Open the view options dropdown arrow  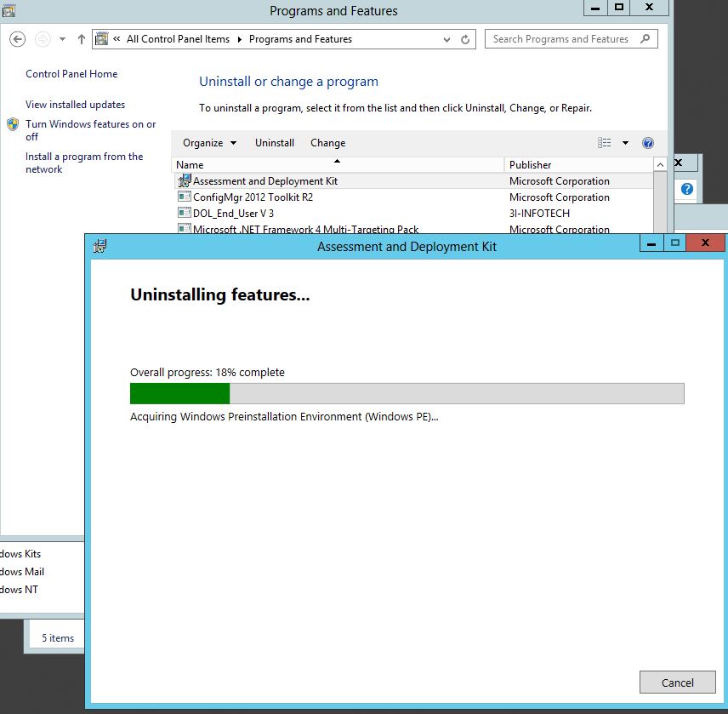coord(625,143)
